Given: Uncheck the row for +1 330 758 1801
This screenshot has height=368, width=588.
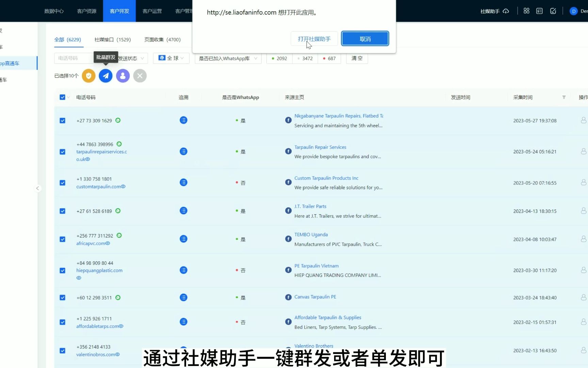Looking at the screenshot, I should pyautogui.click(x=62, y=183).
